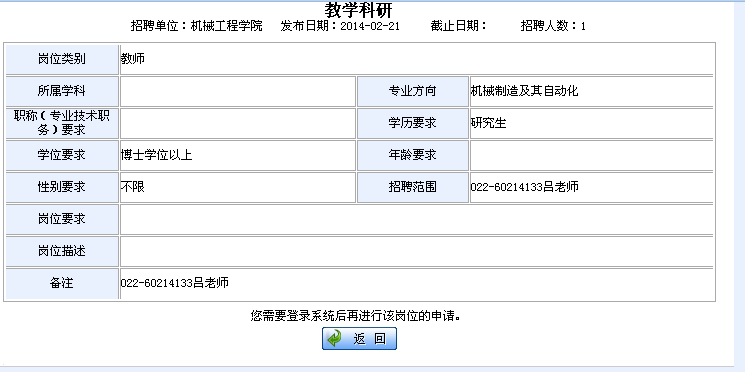Click the 年龄要求 label cell
745x372 pixels.
coord(412,155)
